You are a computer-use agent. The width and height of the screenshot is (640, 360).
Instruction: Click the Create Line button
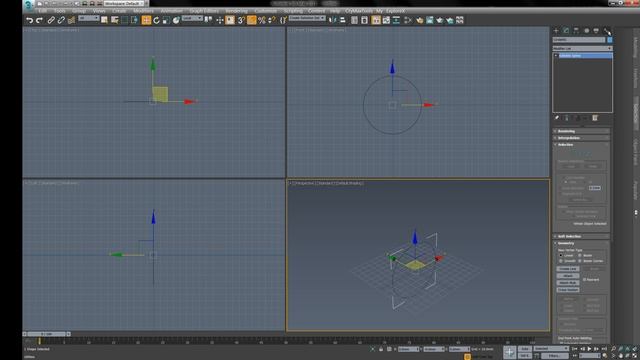pos(568,269)
